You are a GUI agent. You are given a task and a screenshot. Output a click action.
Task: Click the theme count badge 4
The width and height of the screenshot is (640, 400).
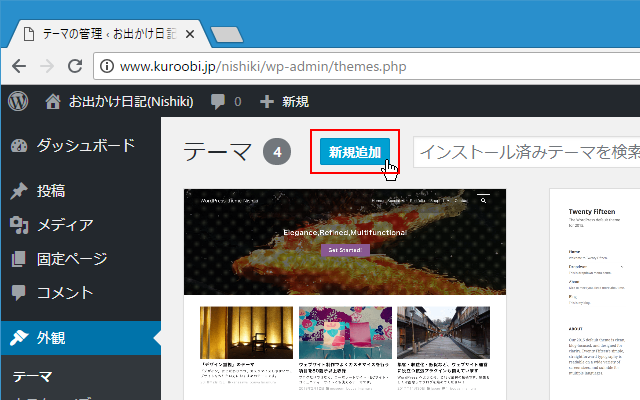[277, 152]
